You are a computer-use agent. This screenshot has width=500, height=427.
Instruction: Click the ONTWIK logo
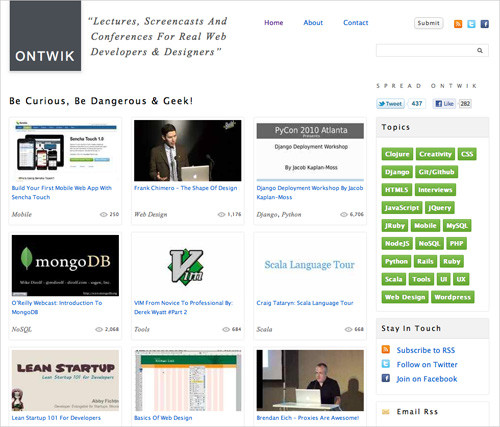tap(45, 36)
